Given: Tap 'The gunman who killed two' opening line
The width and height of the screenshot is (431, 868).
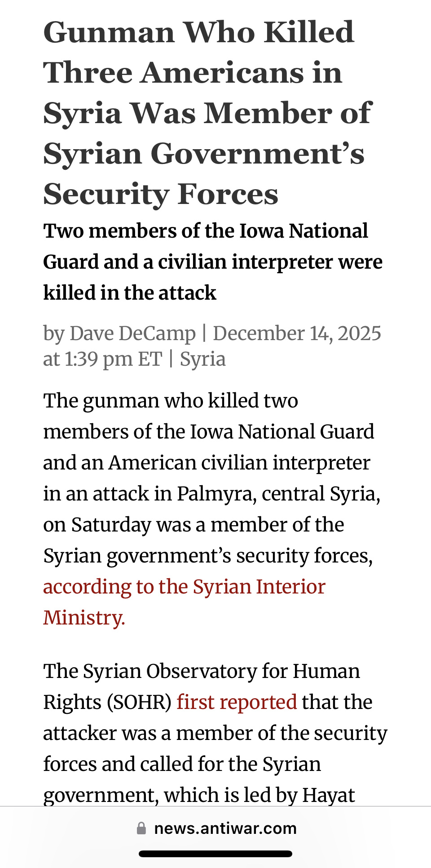Looking at the screenshot, I should coord(171,401).
